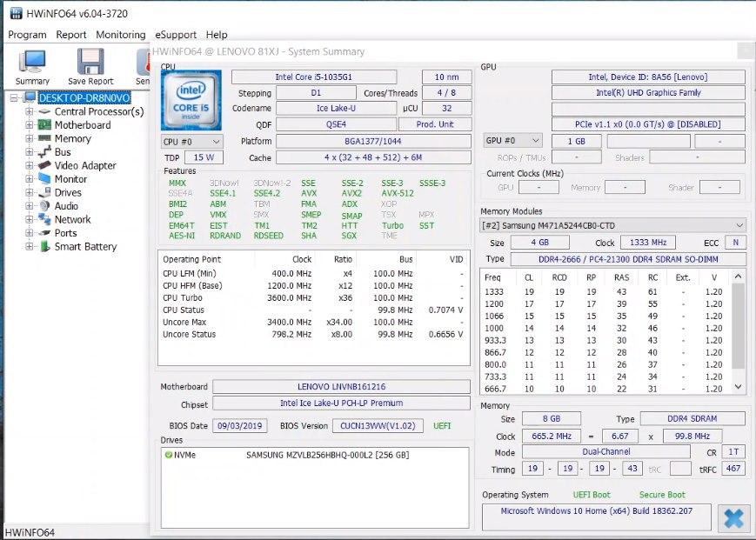Open the CPU #0 selector dropdown
This screenshot has height=540, width=756.
pyautogui.click(x=192, y=142)
